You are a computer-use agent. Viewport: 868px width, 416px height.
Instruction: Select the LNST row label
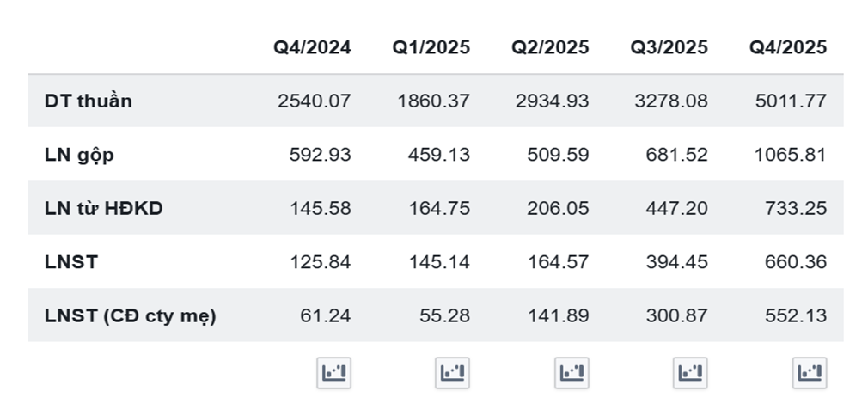tap(71, 262)
